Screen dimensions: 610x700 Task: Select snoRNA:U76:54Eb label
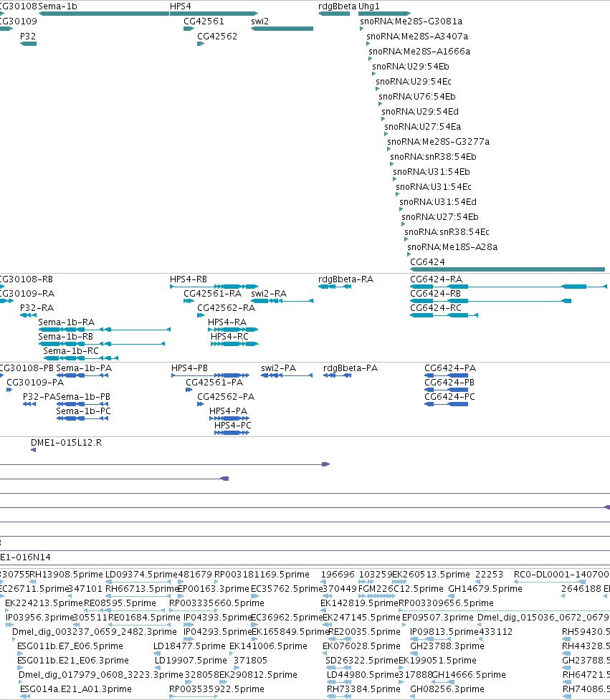click(417, 97)
